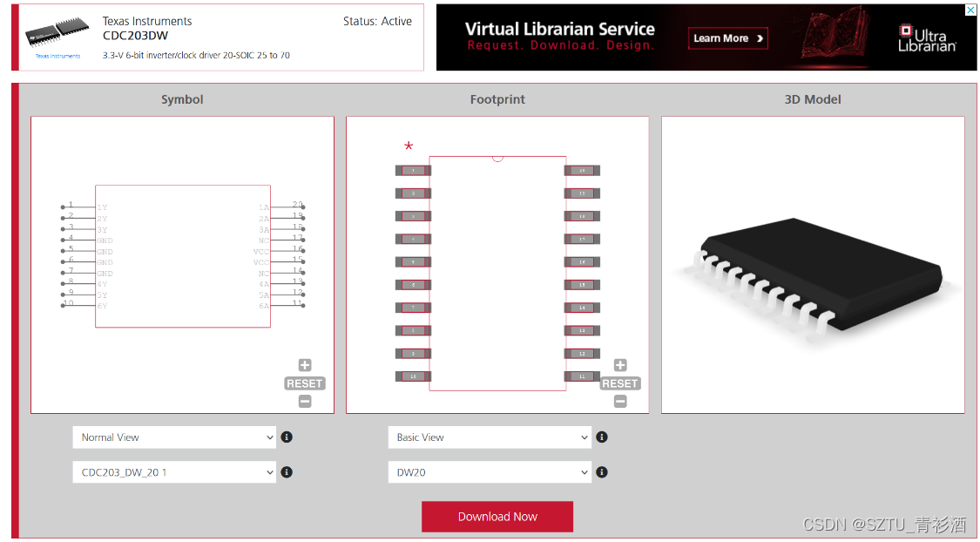Click the 3D Model chip render
Image resolution: width=980 pixels, height=542 pixels.
tap(812, 274)
